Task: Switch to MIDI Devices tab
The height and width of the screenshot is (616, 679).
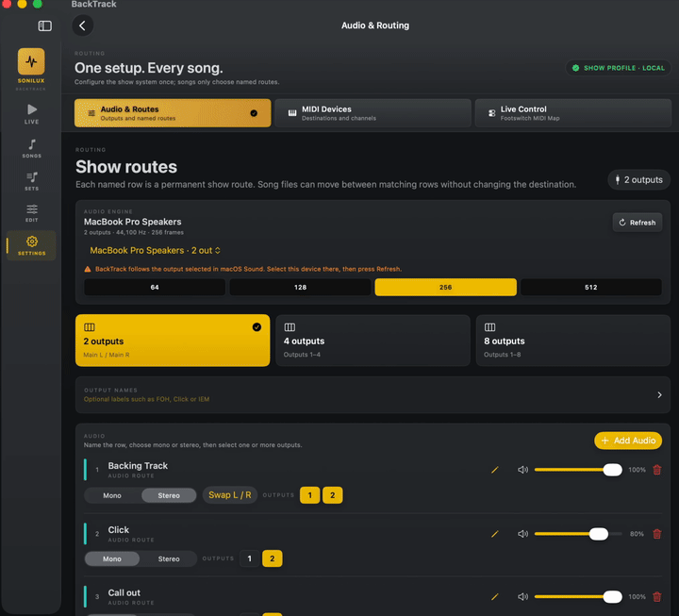Action: pyautogui.click(x=373, y=113)
